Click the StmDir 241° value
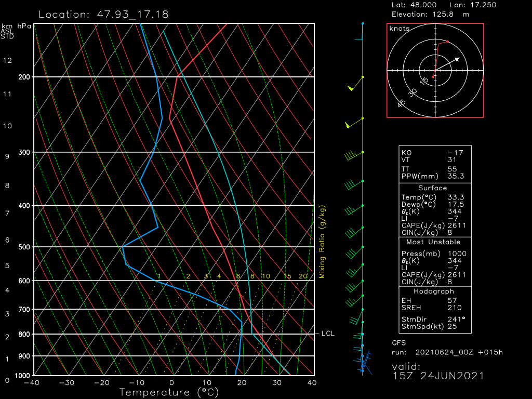The image size is (532, 399). (x=456, y=320)
